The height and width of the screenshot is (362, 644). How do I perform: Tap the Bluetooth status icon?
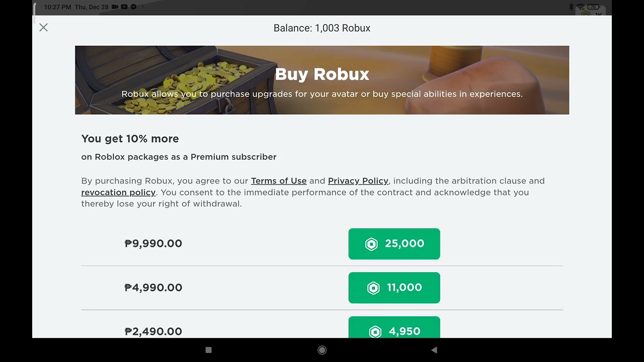click(x=571, y=7)
